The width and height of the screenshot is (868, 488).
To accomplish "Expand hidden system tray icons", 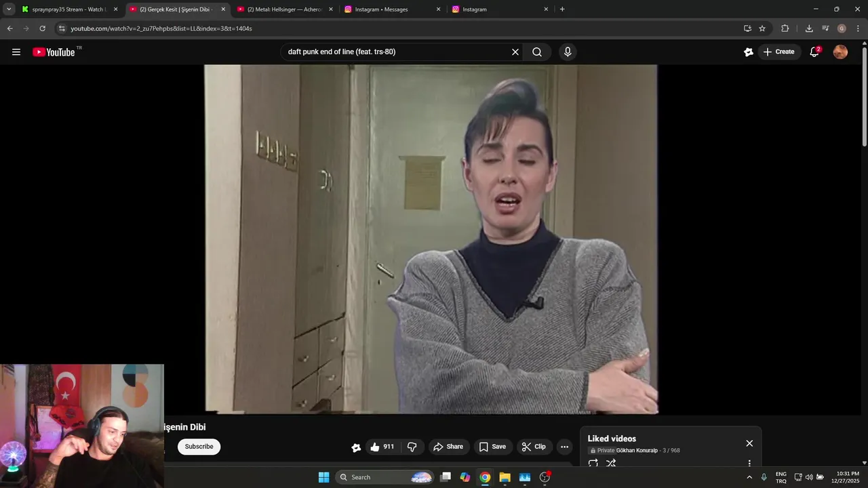I will pos(749,477).
